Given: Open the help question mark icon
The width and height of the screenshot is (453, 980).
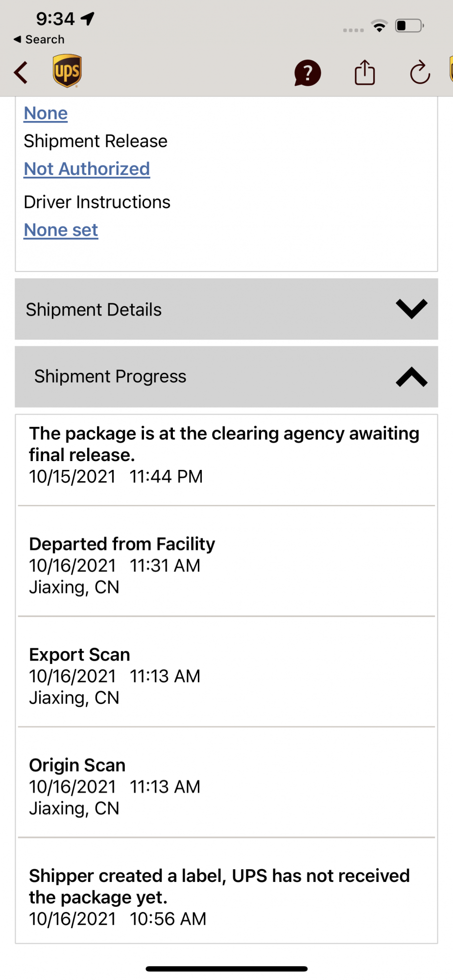Looking at the screenshot, I should click(307, 73).
